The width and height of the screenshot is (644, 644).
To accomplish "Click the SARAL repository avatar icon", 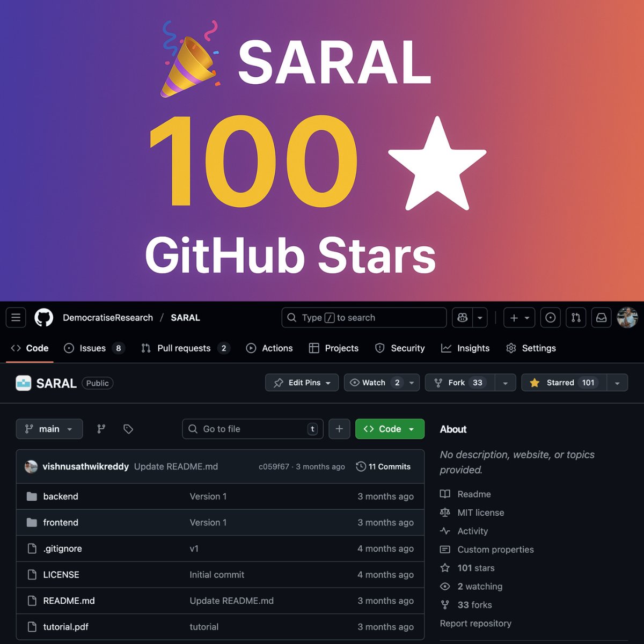I will [x=24, y=383].
